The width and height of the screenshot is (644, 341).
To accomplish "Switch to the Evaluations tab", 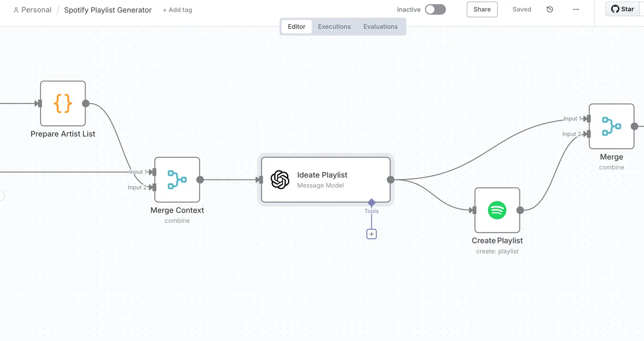I will [x=380, y=27].
